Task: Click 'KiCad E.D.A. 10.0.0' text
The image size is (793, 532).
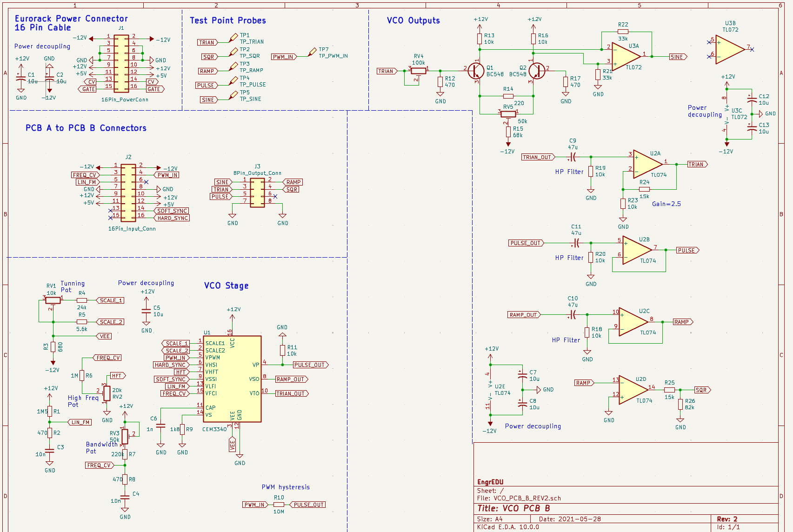Action: coord(508,527)
